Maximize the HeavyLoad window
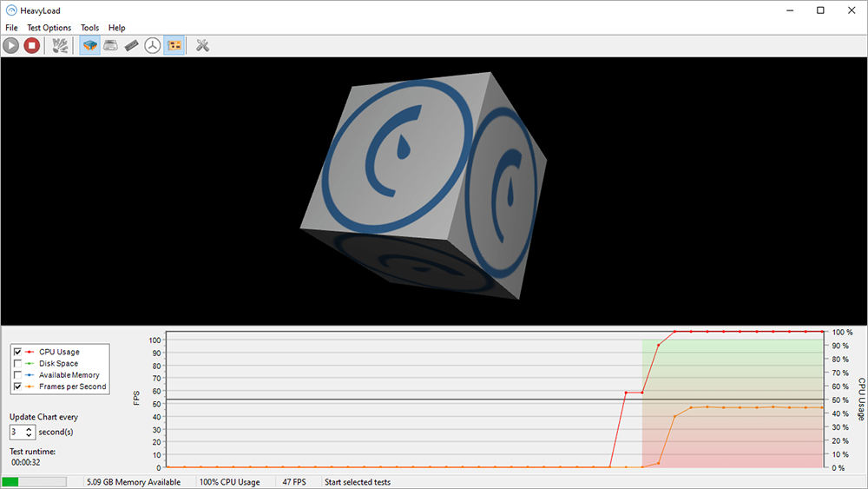 tap(820, 10)
